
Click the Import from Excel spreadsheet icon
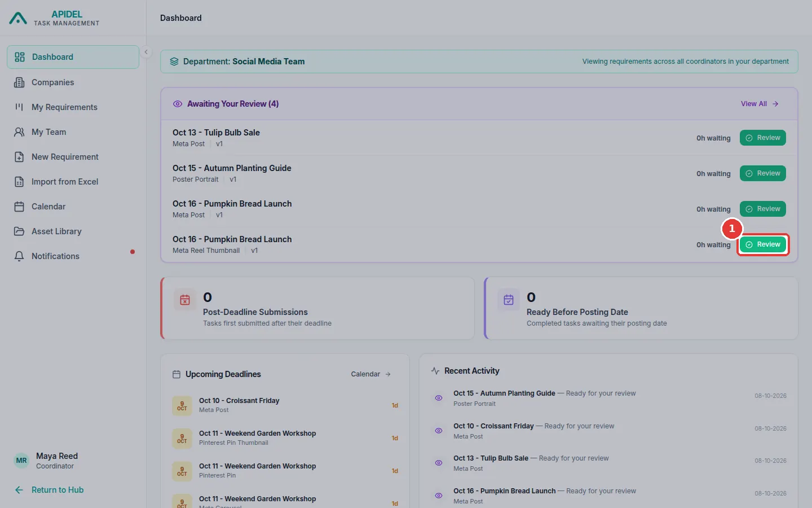coord(19,182)
